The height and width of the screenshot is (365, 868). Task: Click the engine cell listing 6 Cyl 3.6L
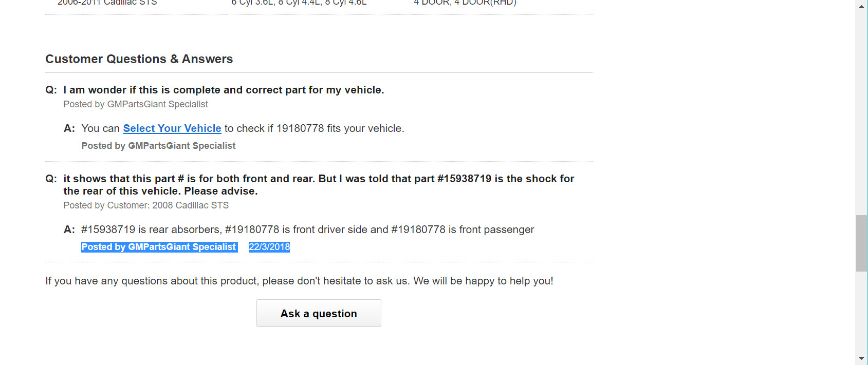[x=299, y=3]
